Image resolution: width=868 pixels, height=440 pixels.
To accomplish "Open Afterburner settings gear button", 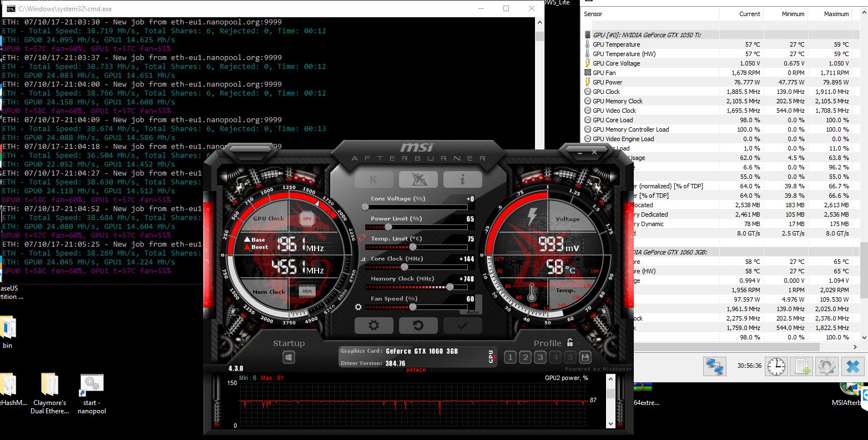I will click(x=374, y=326).
